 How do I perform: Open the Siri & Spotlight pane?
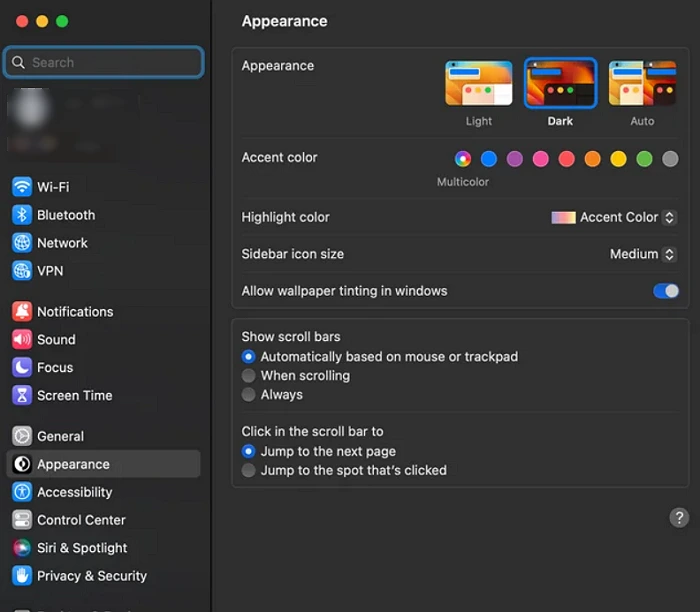point(104,548)
